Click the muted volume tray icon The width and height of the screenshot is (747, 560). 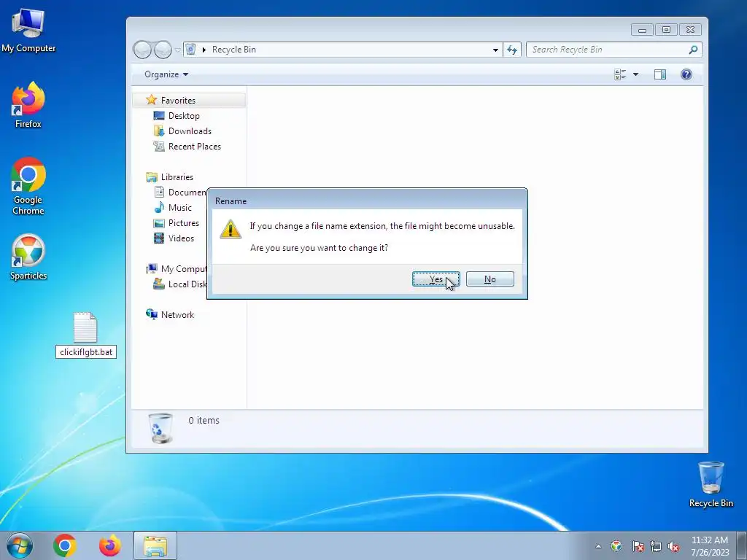click(x=673, y=546)
